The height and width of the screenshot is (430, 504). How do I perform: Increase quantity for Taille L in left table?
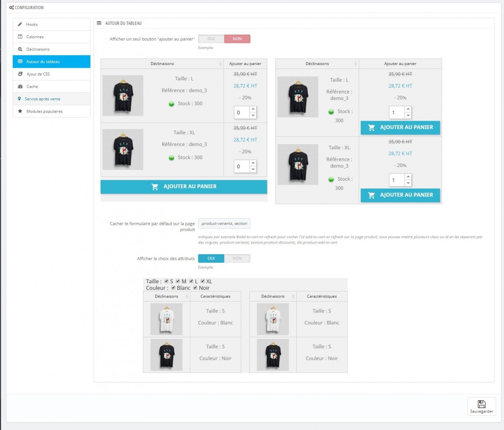click(x=253, y=109)
